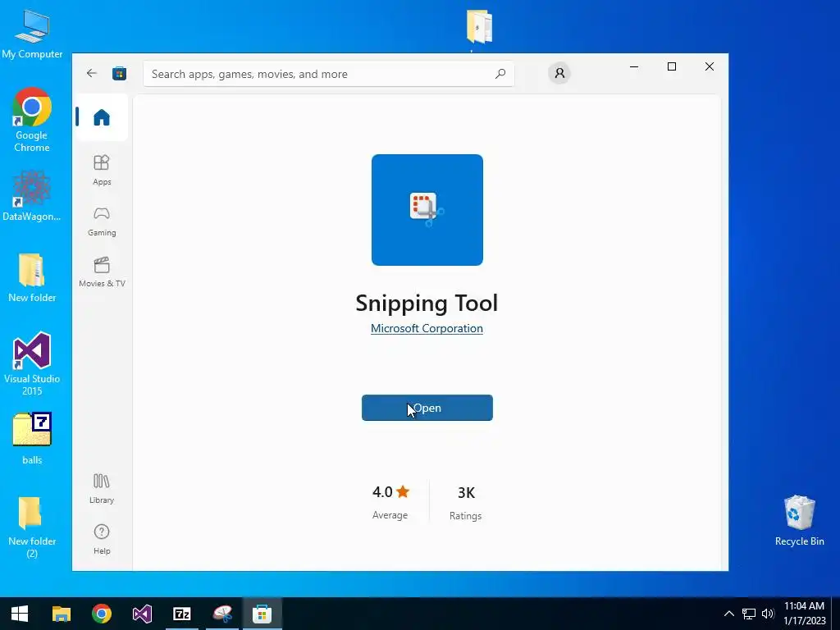This screenshot has width=840, height=630.
Task: Select the Recycle Bin desktop icon
Action: [x=799, y=520]
